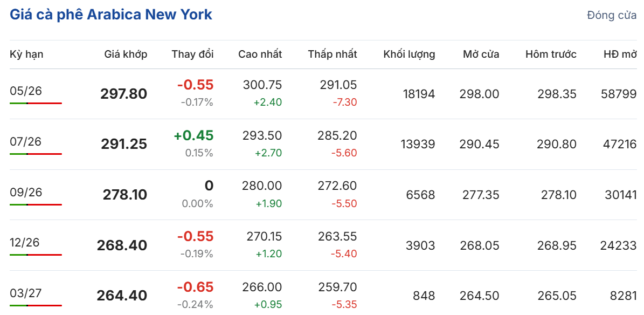Click the 'Giá cà phê Arabica New York' title

111,15
